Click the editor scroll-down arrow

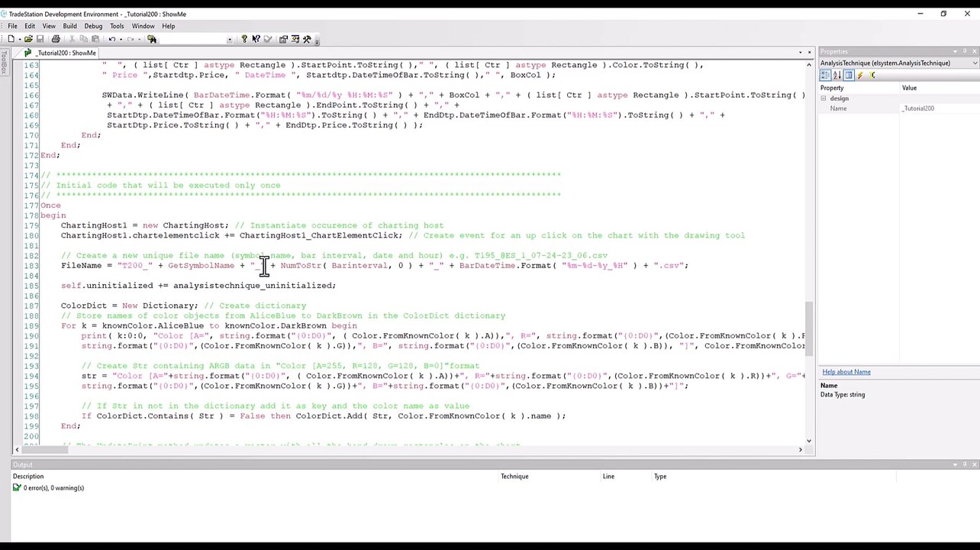809,439
